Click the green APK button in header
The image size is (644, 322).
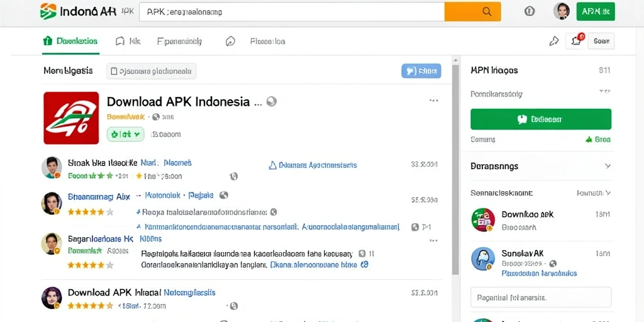click(596, 11)
